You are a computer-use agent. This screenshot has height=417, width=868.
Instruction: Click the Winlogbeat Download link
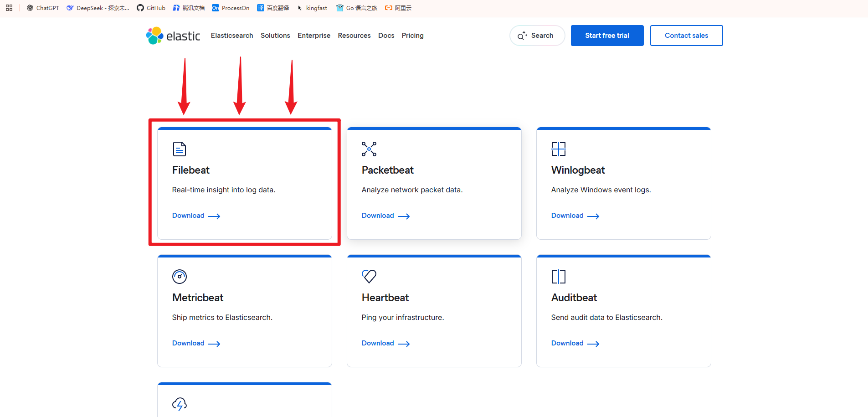(x=575, y=216)
